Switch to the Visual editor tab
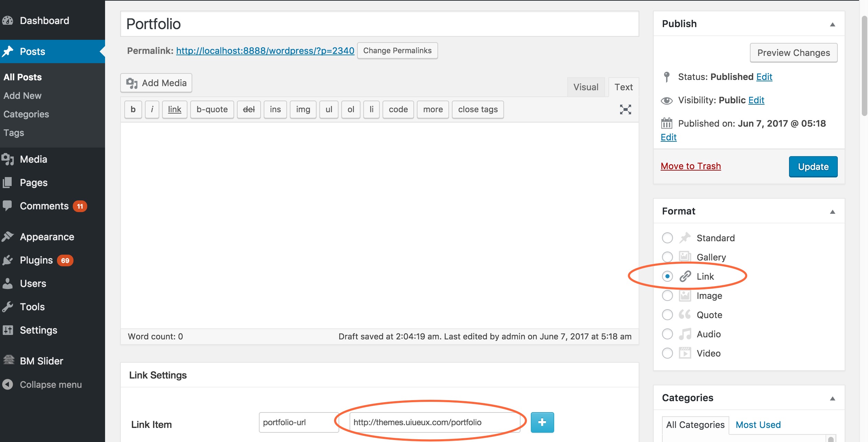The width and height of the screenshot is (868, 442). (586, 87)
